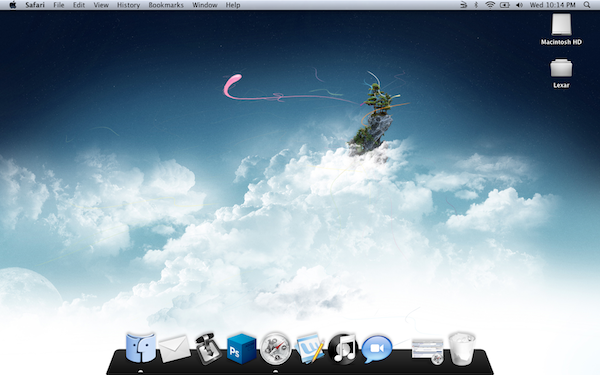
Task: Restore the minimized Safari window in dock
Action: click(428, 351)
